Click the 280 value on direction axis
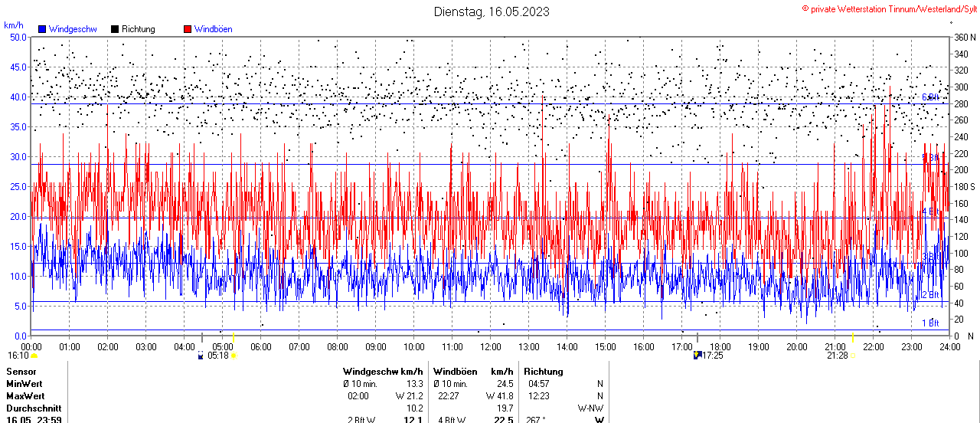 (962, 103)
